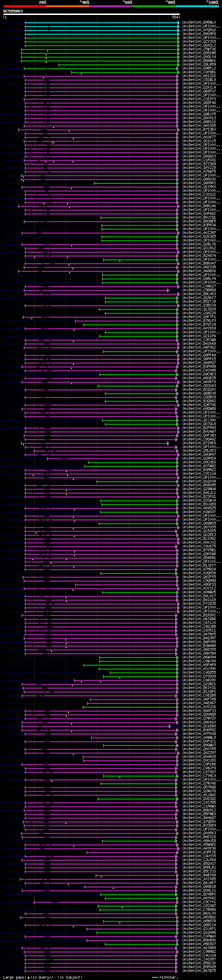Screen dimensions: 222x980
Task: Open hit UniRef100_A7QM16
Action: click(199, 30)
